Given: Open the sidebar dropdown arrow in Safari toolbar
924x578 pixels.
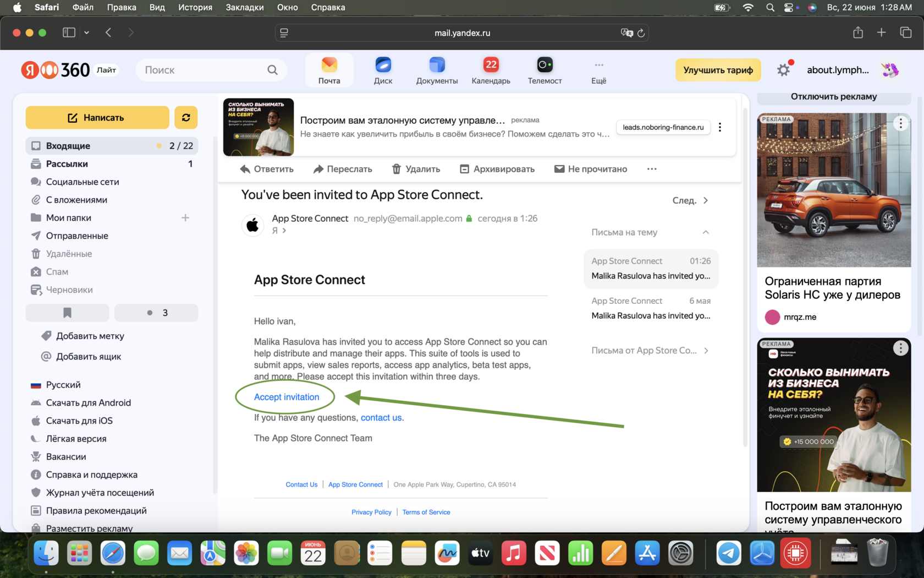Looking at the screenshot, I should (x=86, y=32).
